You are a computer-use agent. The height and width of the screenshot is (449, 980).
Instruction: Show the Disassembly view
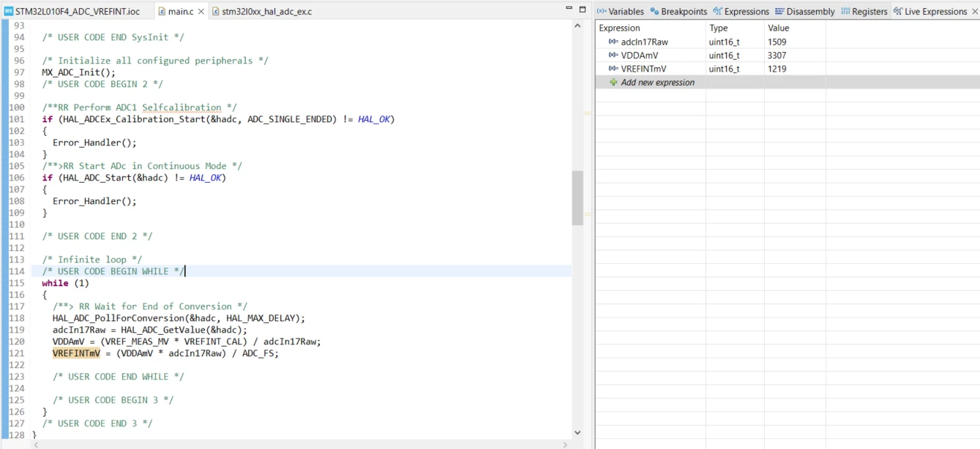[804, 12]
